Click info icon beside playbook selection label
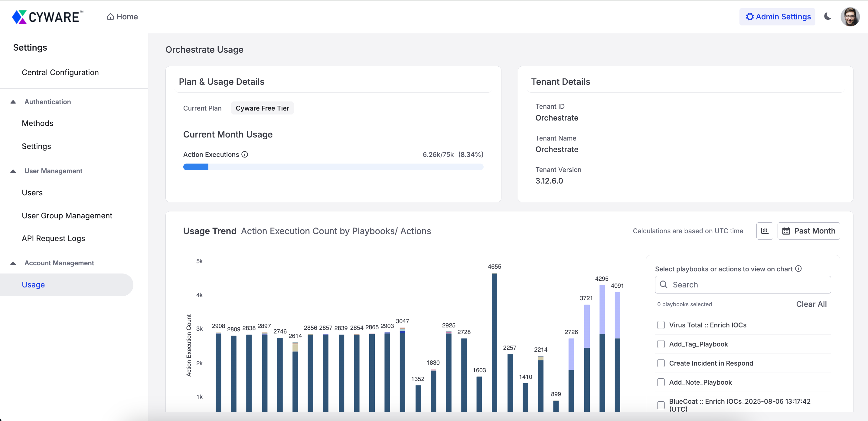The width and height of the screenshot is (868, 421). tap(798, 269)
